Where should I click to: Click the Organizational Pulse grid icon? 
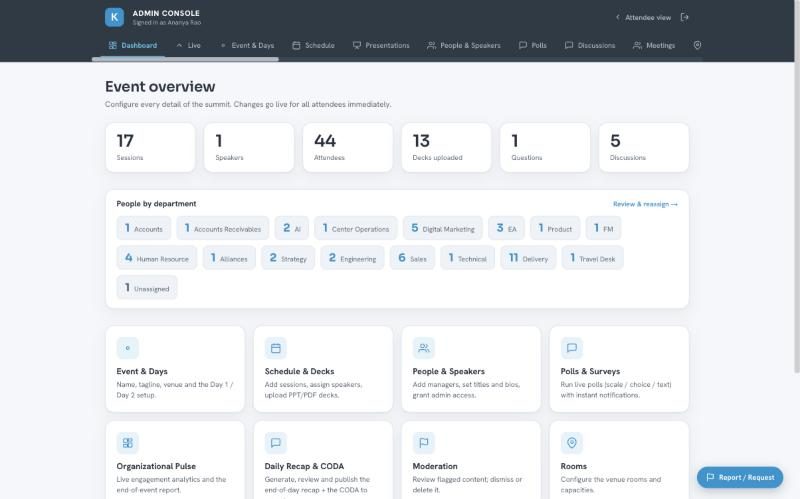click(x=128, y=443)
